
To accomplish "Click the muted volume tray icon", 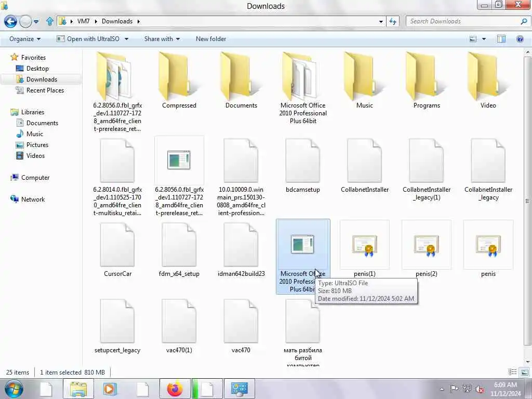I will point(480,389).
